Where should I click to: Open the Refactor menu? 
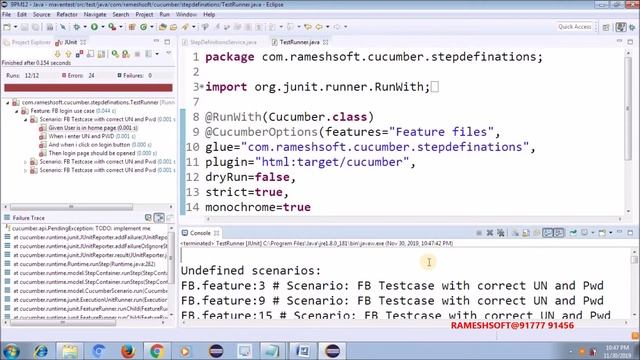(x=67, y=14)
